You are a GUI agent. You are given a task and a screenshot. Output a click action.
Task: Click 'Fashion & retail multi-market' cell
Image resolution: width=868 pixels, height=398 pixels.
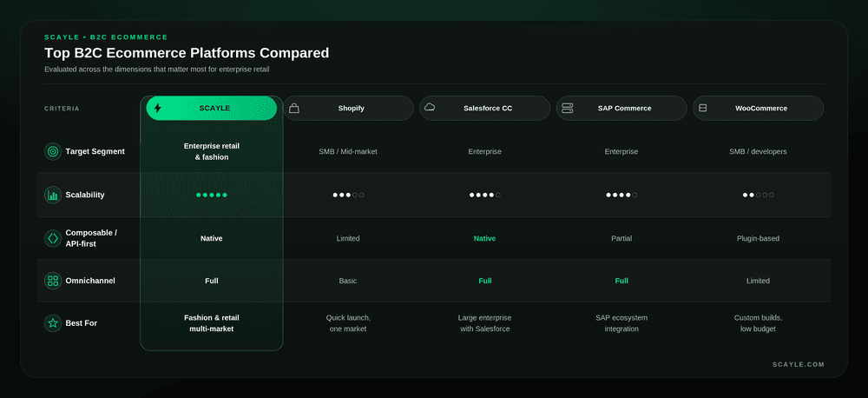[212, 323]
